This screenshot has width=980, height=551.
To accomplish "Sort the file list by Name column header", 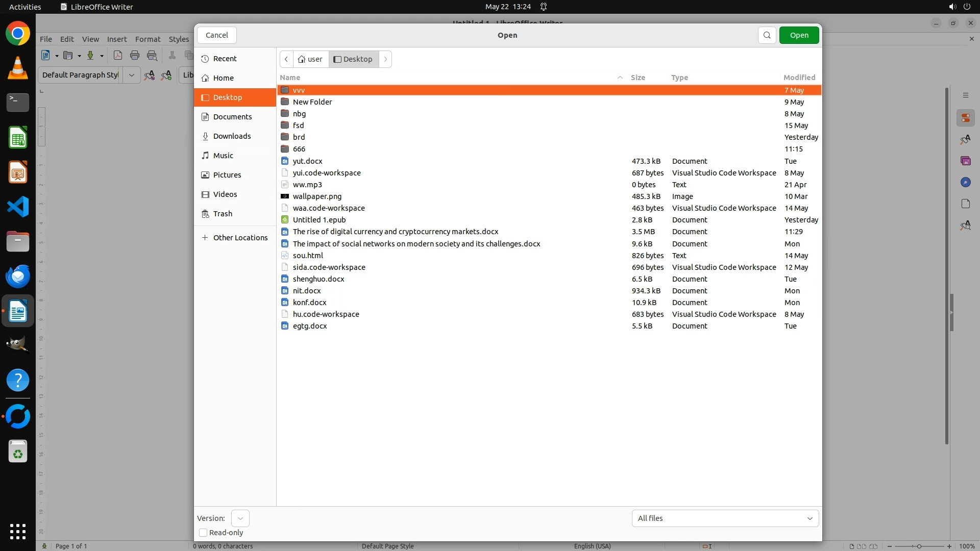I will click(290, 78).
